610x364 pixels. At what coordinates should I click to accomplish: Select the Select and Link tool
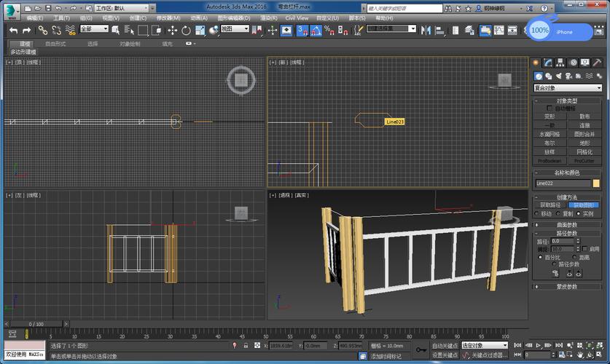[42, 30]
